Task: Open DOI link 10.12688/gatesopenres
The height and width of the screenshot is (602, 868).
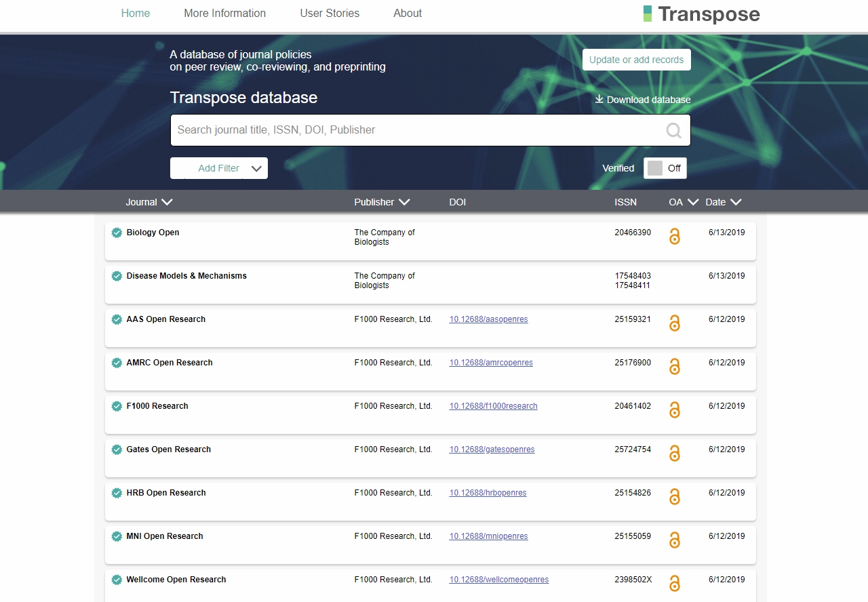Action: point(492,449)
